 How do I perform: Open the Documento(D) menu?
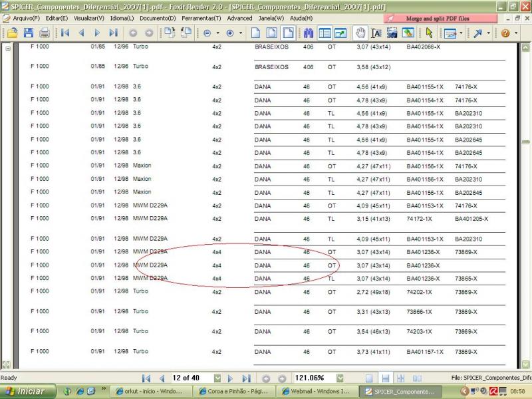pyautogui.click(x=158, y=19)
